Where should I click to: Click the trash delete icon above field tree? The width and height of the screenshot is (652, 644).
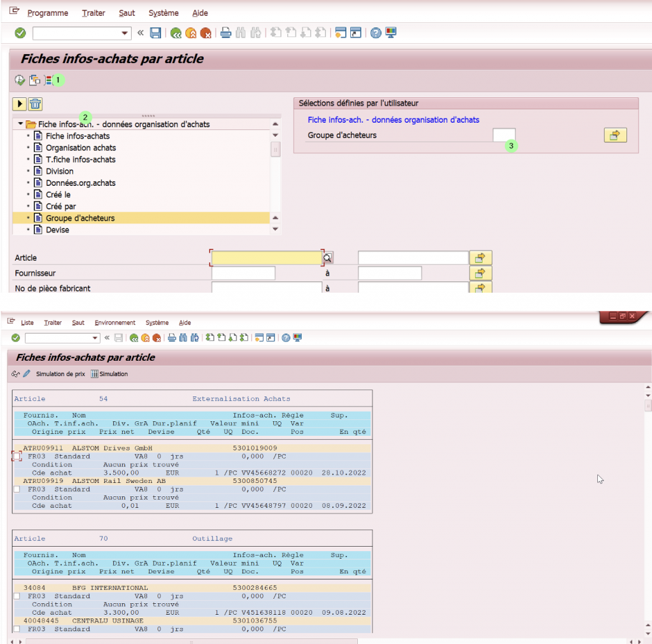36,104
